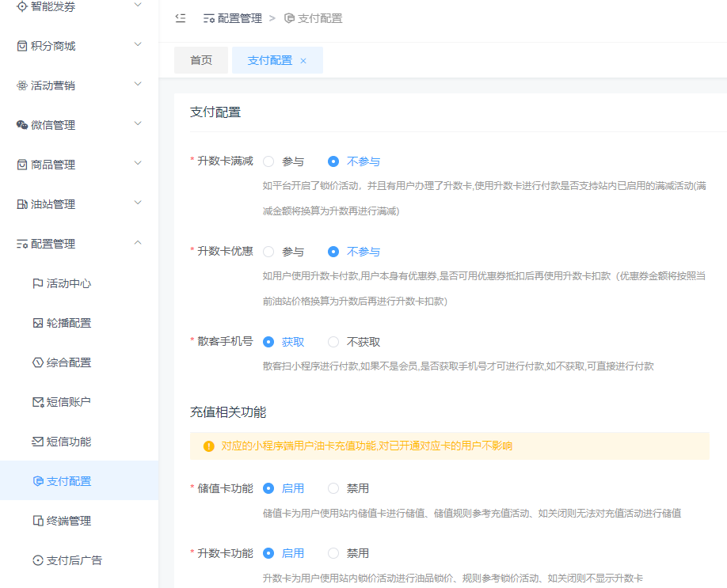Select the 支付配置 tab label
This screenshot has height=588, width=727.
[x=270, y=60]
